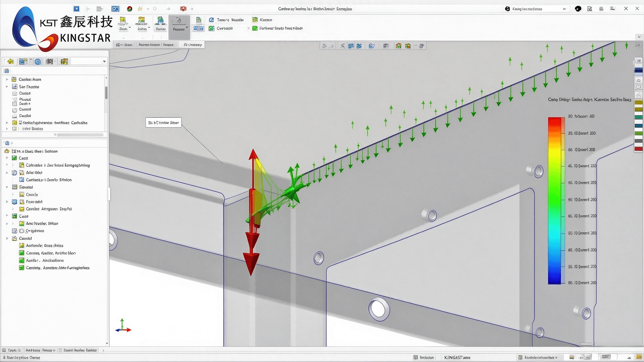This screenshot has height=362, width=644.
Task: Click the 'Rebn' ribbon button
Action: click(160, 24)
